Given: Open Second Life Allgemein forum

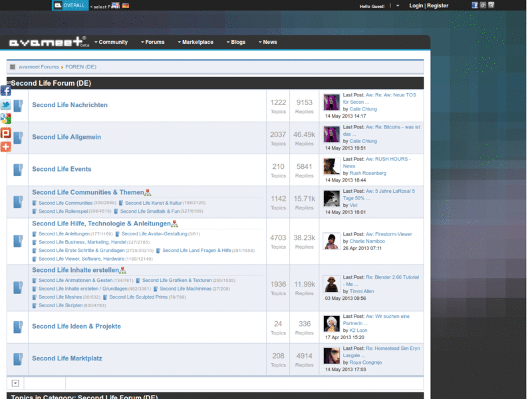Looking at the screenshot, I should click(x=66, y=137).
